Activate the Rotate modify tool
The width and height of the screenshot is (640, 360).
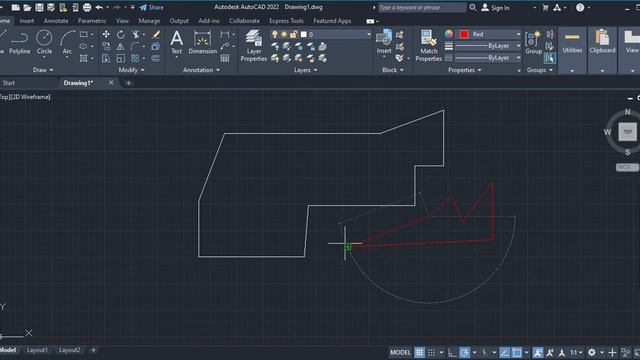coord(121,34)
